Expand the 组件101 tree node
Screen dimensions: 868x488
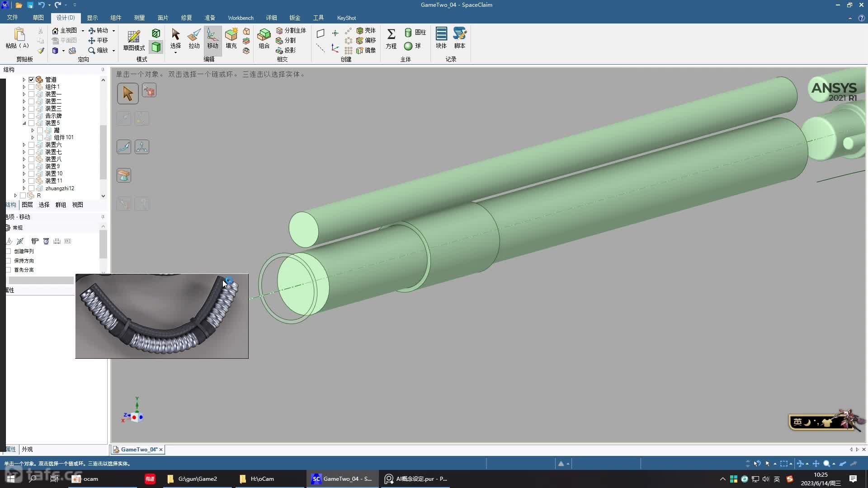tap(33, 137)
